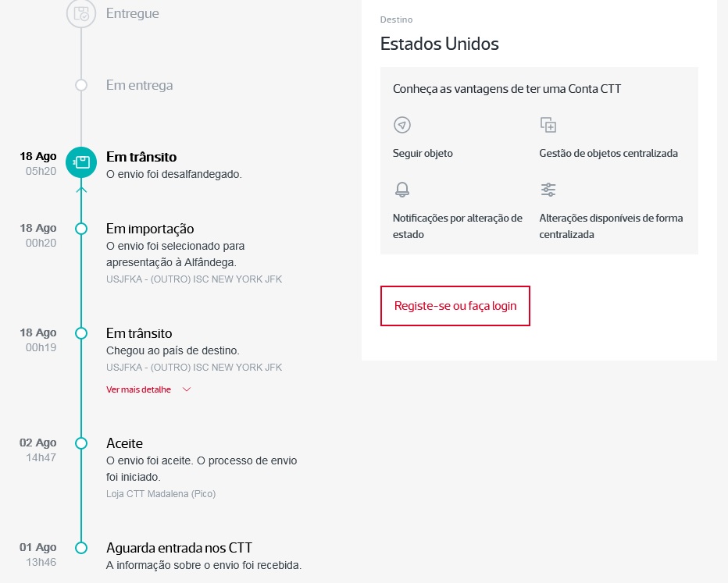Click the Estados Unidos destination heading

coord(439,44)
